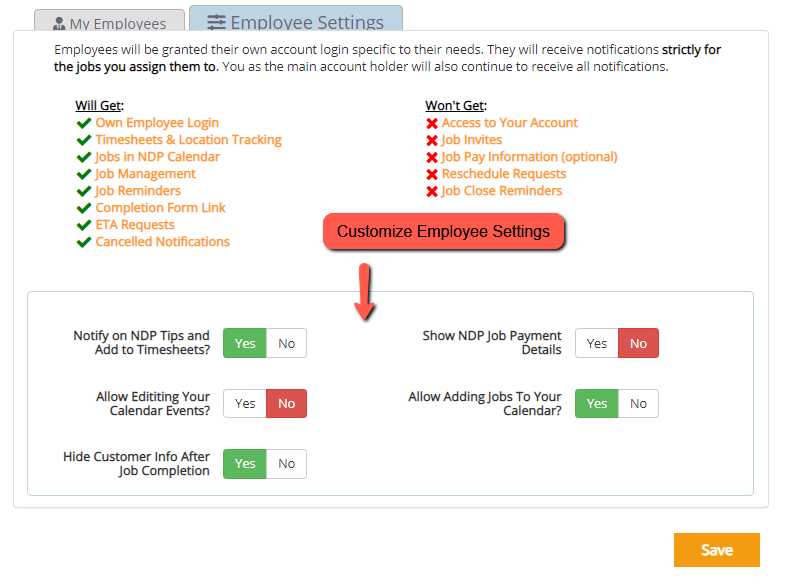This screenshot has width=785, height=586.
Task: Set Notify on NDP Tips to No
Action: point(286,343)
